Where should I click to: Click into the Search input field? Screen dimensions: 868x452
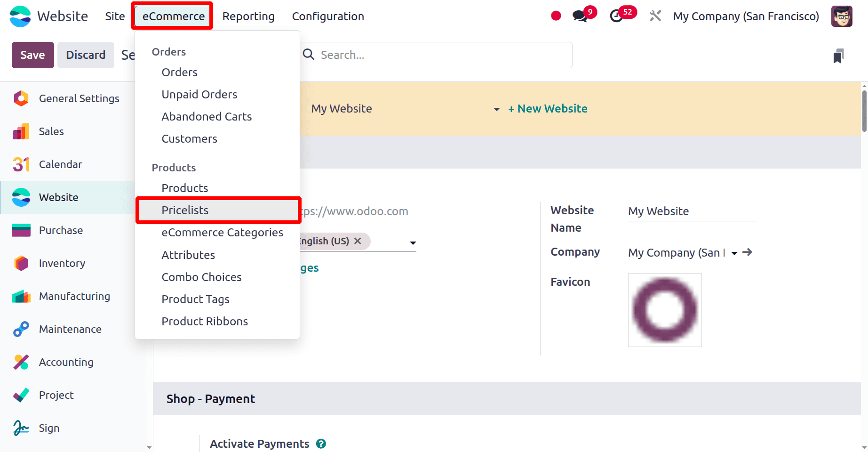click(445, 55)
